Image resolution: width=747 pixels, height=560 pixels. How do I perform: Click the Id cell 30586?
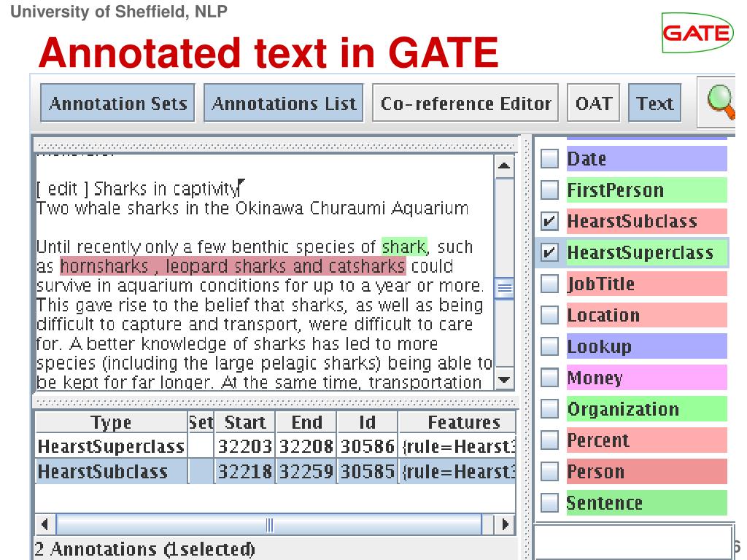coord(368,446)
